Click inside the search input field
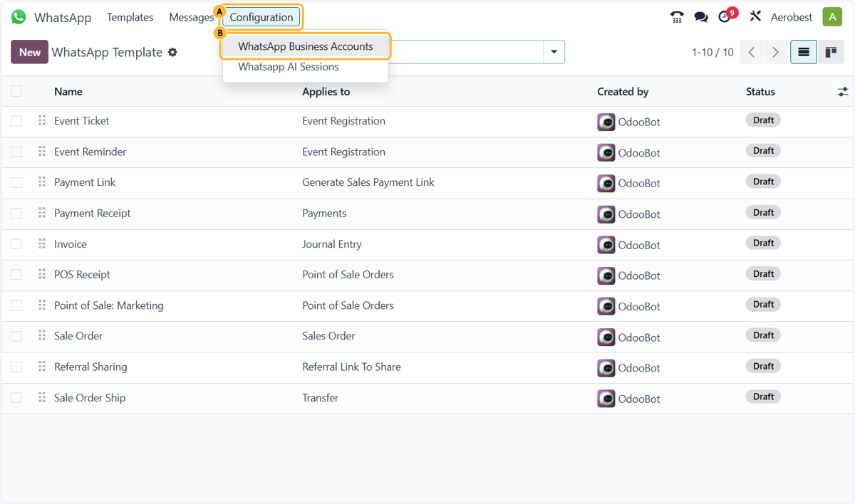The width and height of the screenshot is (855, 504). tap(466, 52)
